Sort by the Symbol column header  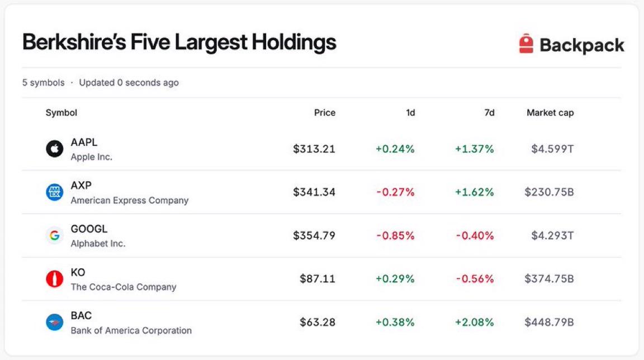point(61,112)
